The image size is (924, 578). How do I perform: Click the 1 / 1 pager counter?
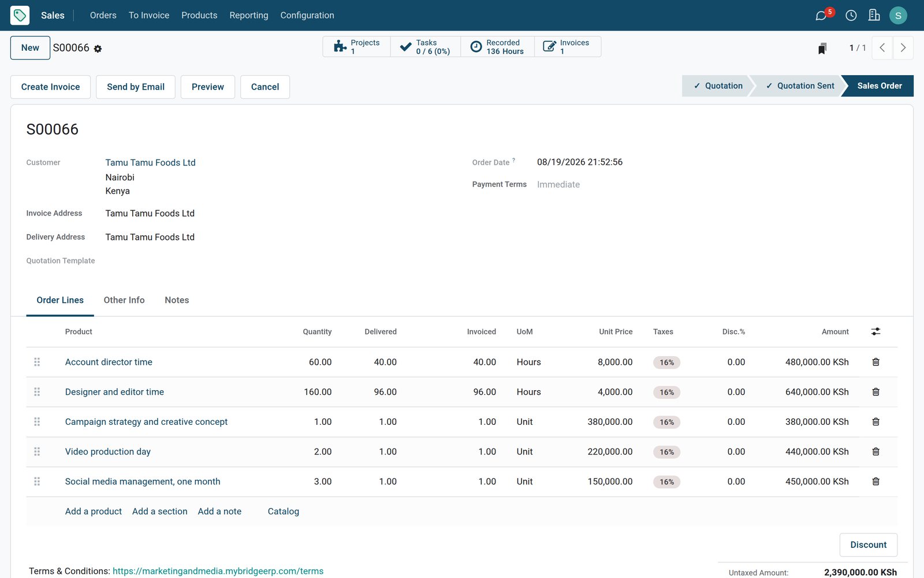click(858, 48)
